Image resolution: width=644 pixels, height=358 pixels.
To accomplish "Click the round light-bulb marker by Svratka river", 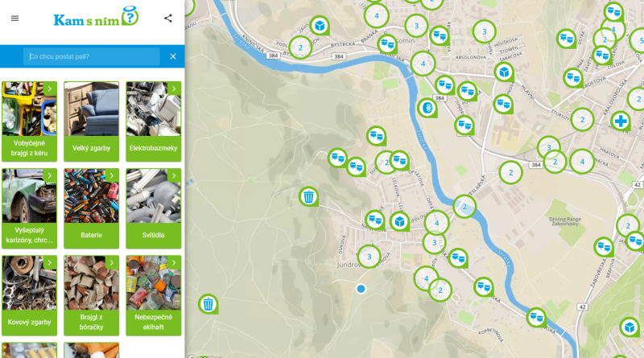I will click(427, 108).
